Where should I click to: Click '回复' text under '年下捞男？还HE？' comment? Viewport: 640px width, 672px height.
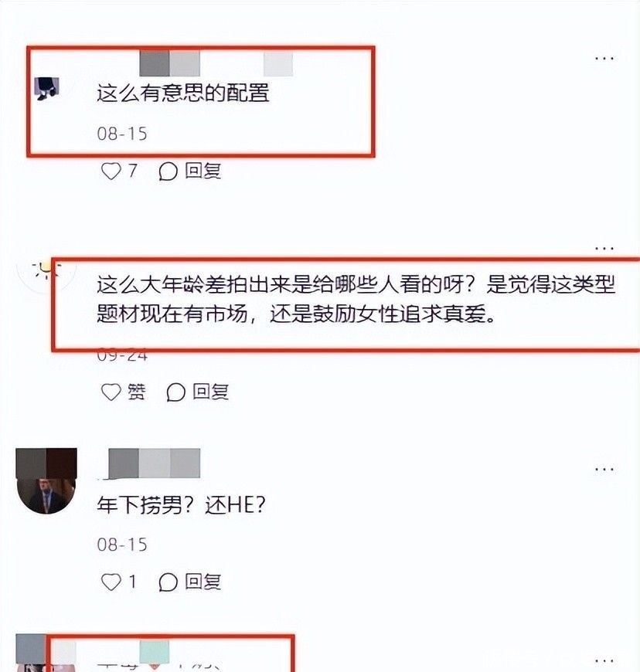[203, 582]
